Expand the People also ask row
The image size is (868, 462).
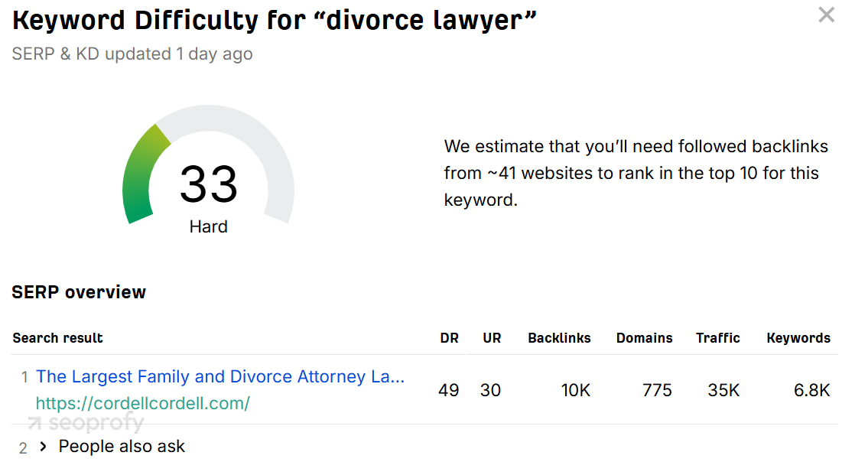pyautogui.click(x=44, y=447)
